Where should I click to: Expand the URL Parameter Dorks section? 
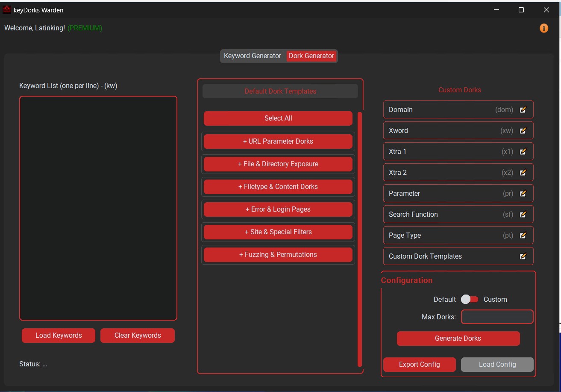tap(278, 141)
